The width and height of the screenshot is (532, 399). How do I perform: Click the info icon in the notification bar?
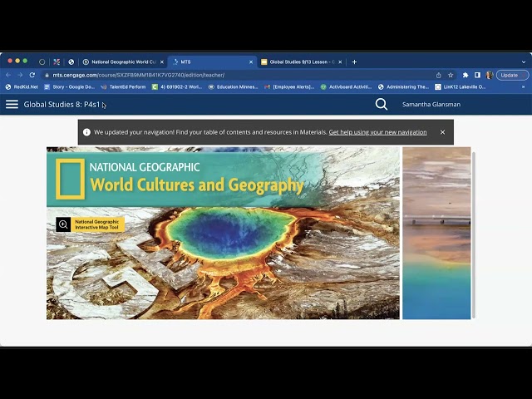click(x=86, y=132)
